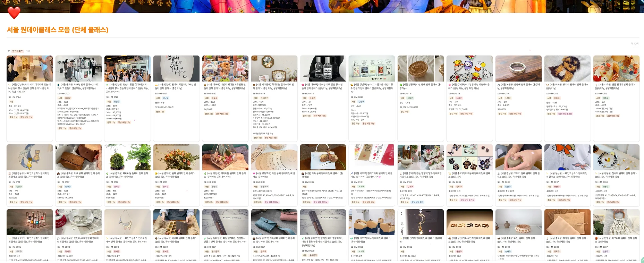Click the pink gem emoji on SE-HM-0118 card

coord(303,85)
